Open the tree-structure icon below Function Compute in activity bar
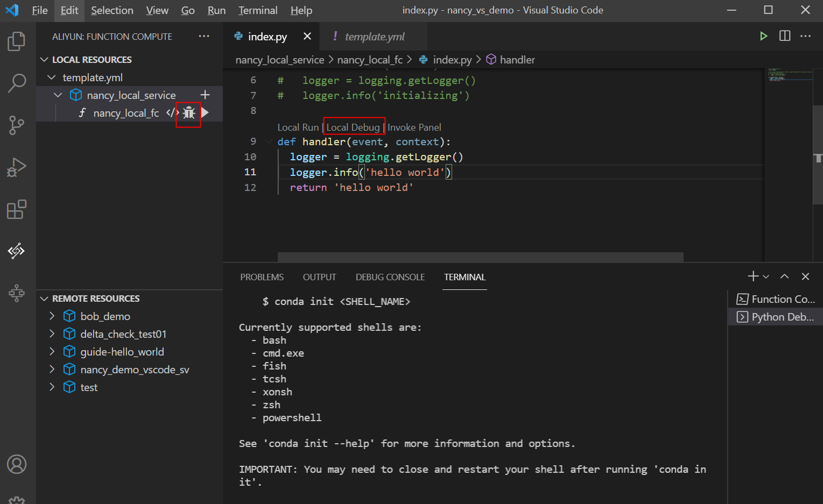The height and width of the screenshot is (504, 823). click(x=17, y=293)
